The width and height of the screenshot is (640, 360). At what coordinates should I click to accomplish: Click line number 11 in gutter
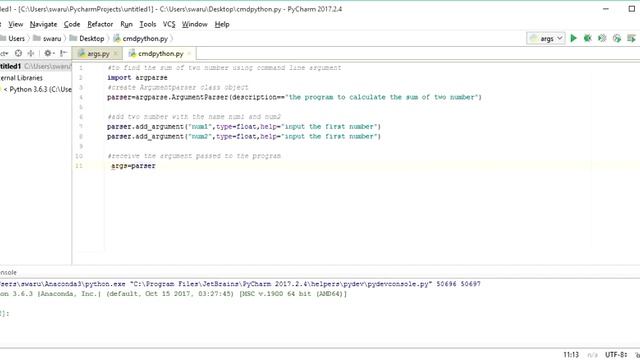point(79,166)
